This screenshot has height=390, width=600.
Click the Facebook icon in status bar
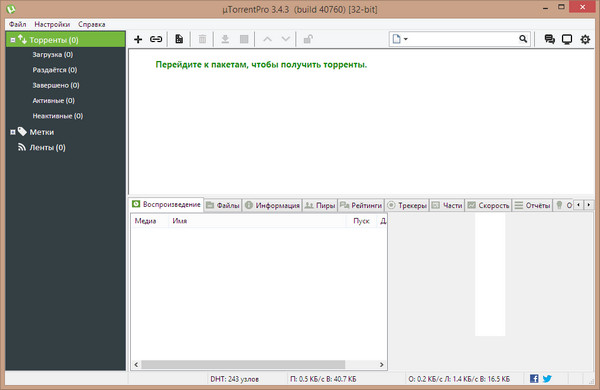(x=534, y=379)
